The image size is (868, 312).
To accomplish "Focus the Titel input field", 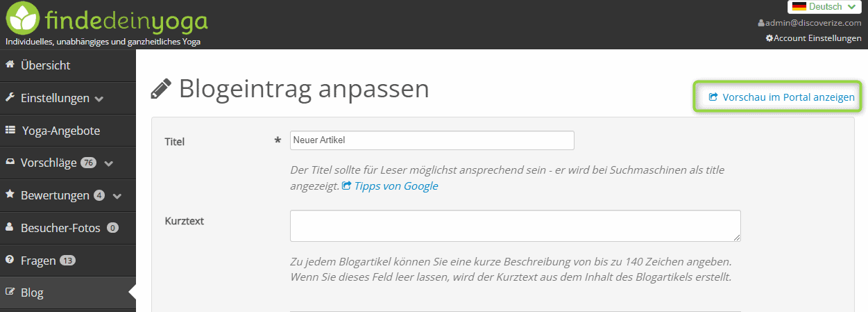I will (x=432, y=140).
